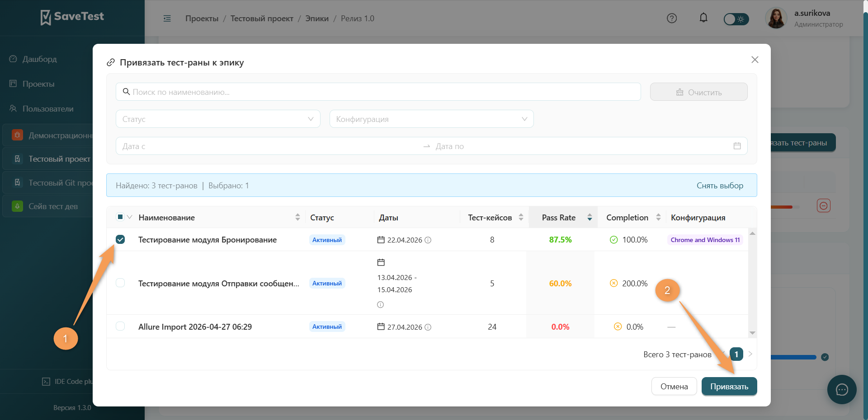Viewport: 868px width, 420px height.
Task: Open date range calendar icon
Action: (737, 146)
